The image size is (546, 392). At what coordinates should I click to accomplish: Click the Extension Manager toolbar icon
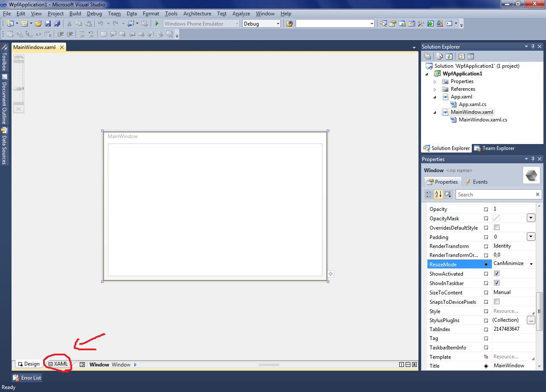[x=440, y=24]
